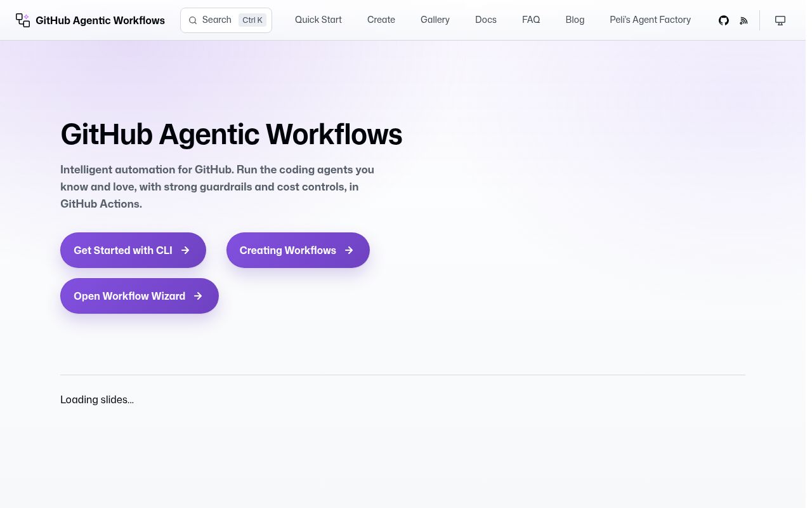Navigate to Docs
This screenshot has width=812, height=508.
coord(486,20)
